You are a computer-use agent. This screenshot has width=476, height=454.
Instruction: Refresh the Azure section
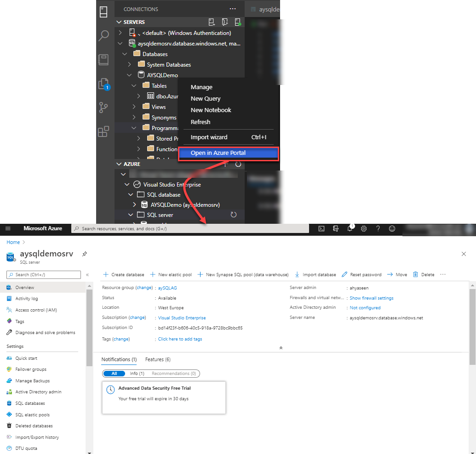point(238,164)
